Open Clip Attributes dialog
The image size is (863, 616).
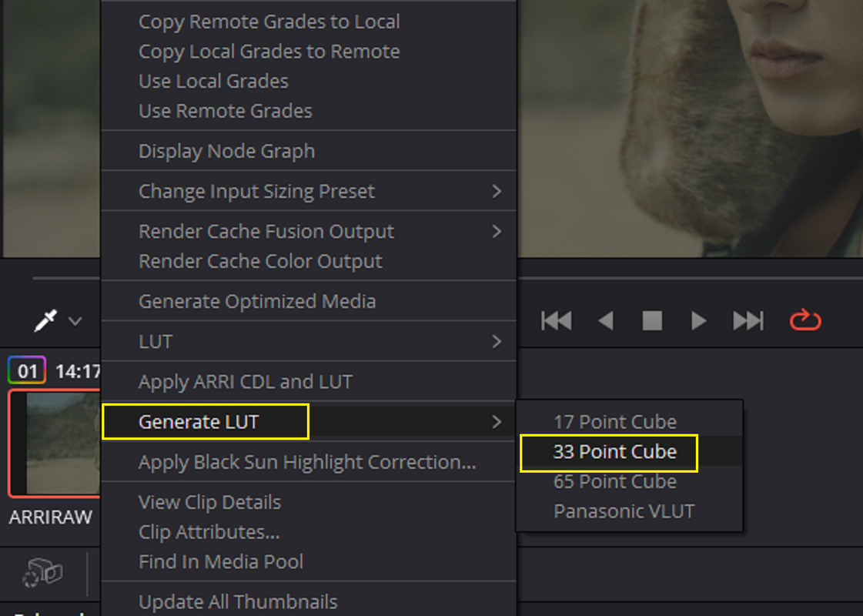[309, 532]
